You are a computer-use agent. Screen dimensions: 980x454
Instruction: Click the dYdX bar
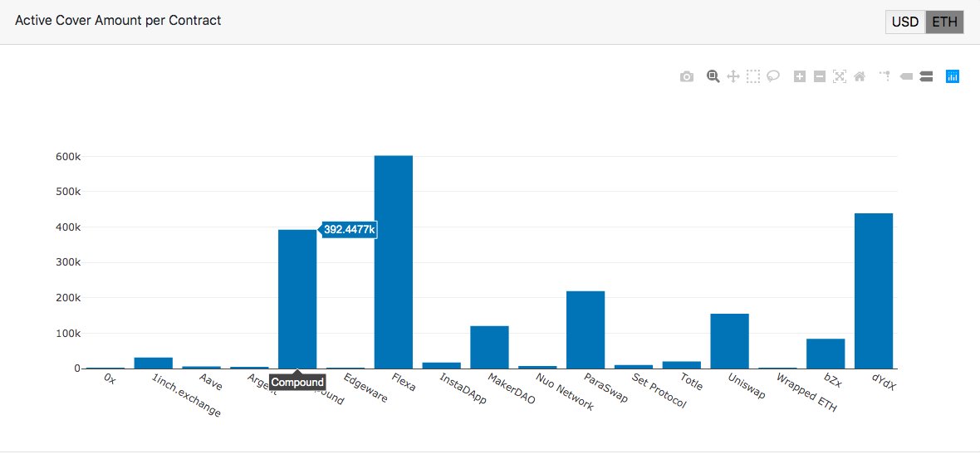(874, 291)
